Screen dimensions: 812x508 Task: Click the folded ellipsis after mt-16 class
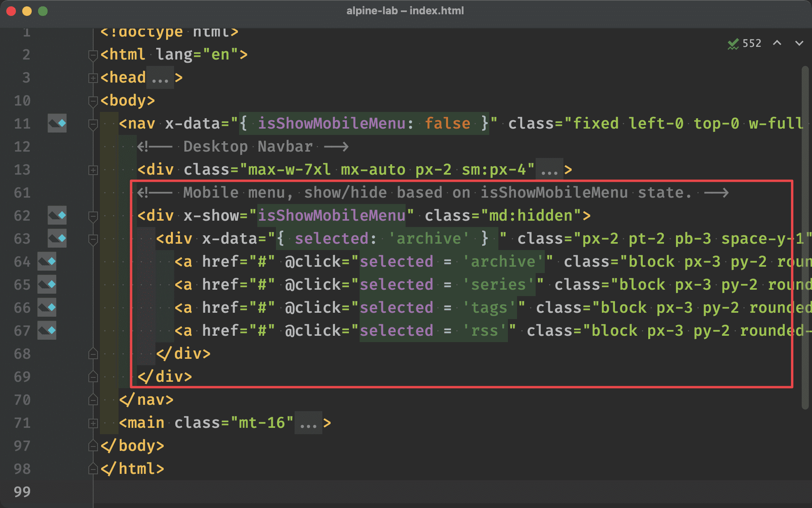click(x=308, y=423)
